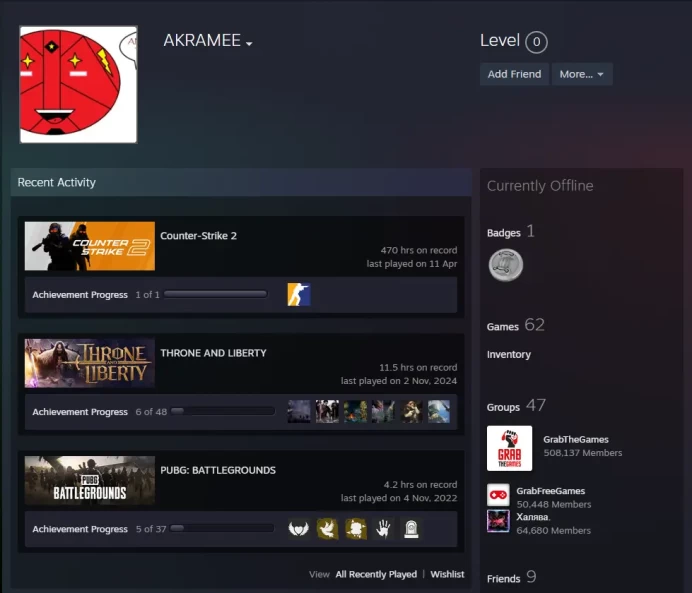Image resolution: width=692 pixels, height=593 pixels.
Task: Click the GrabTheGames group logo
Action: pyautogui.click(x=509, y=448)
